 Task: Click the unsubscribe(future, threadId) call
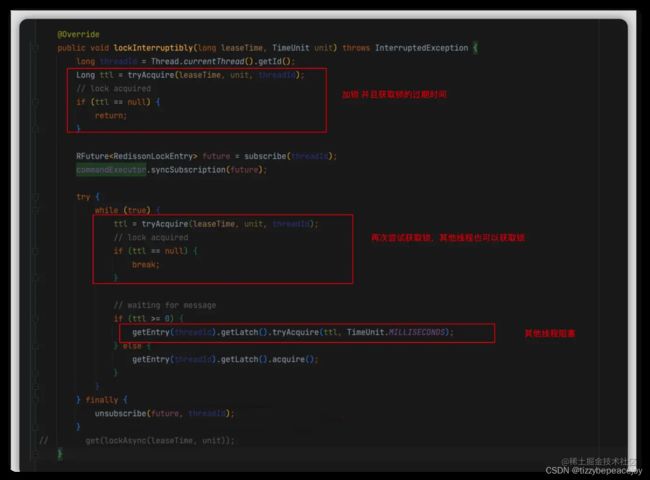click(x=165, y=413)
